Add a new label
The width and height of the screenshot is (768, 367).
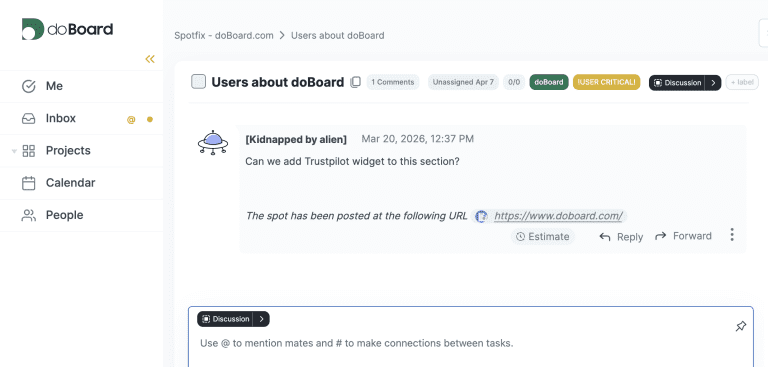[742, 82]
